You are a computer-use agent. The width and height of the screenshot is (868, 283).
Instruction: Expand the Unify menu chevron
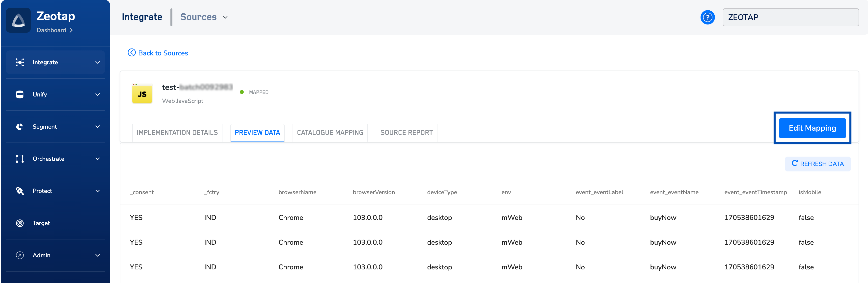(x=97, y=94)
